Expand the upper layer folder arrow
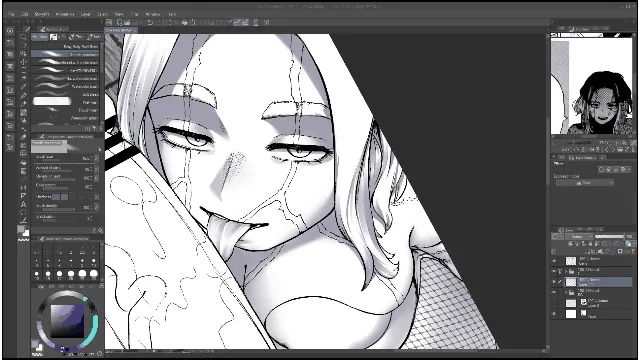The height and width of the screenshot is (360, 640). pos(566,271)
